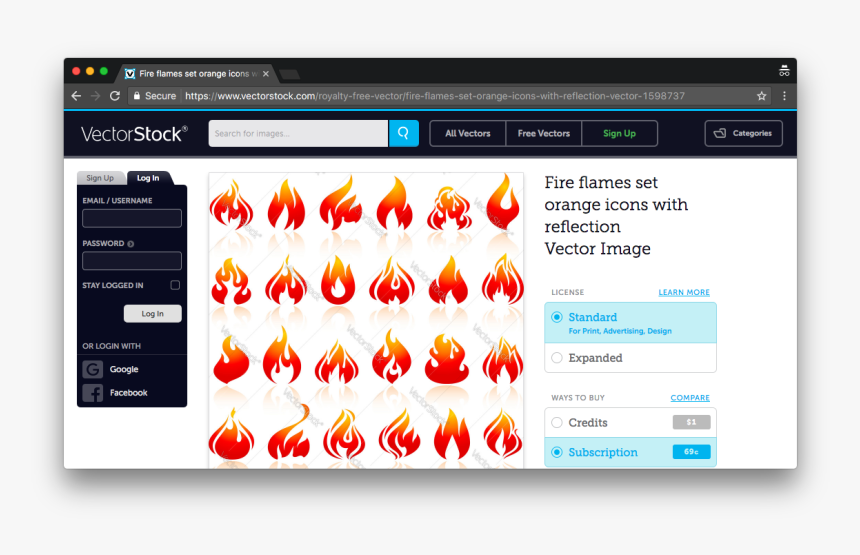This screenshot has height=555, width=860.
Task: Reload the page with the refresh icon
Action: point(115,96)
